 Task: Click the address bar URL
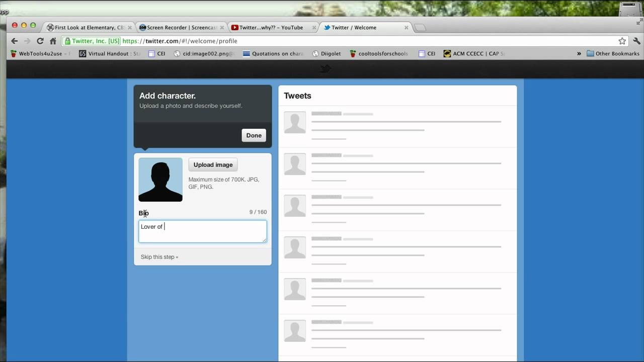(180, 41)
